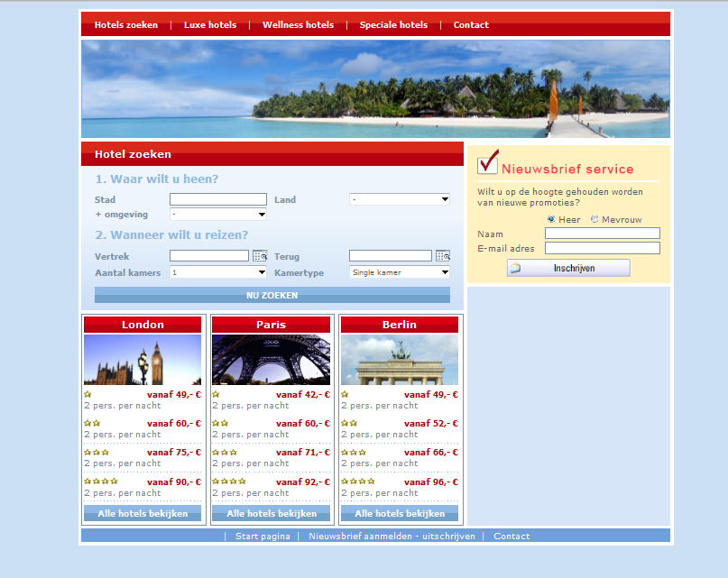
Task: Click the London card header
Action: 143,325
